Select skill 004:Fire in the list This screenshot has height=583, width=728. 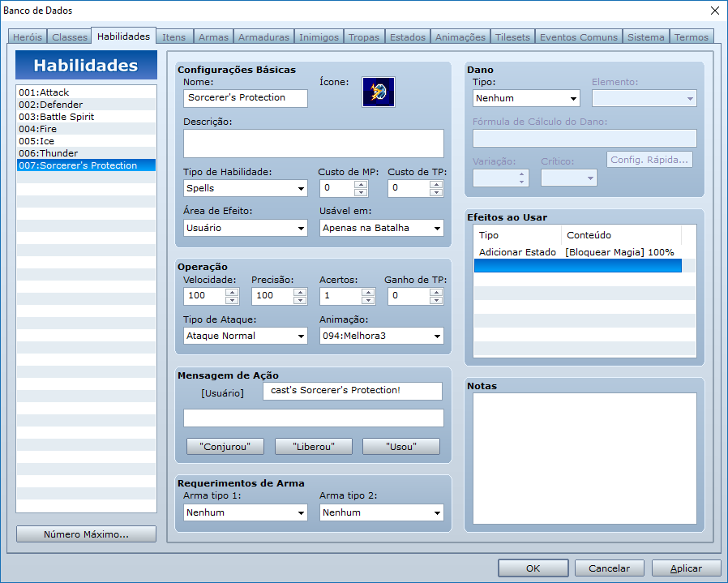pos(87,129)
